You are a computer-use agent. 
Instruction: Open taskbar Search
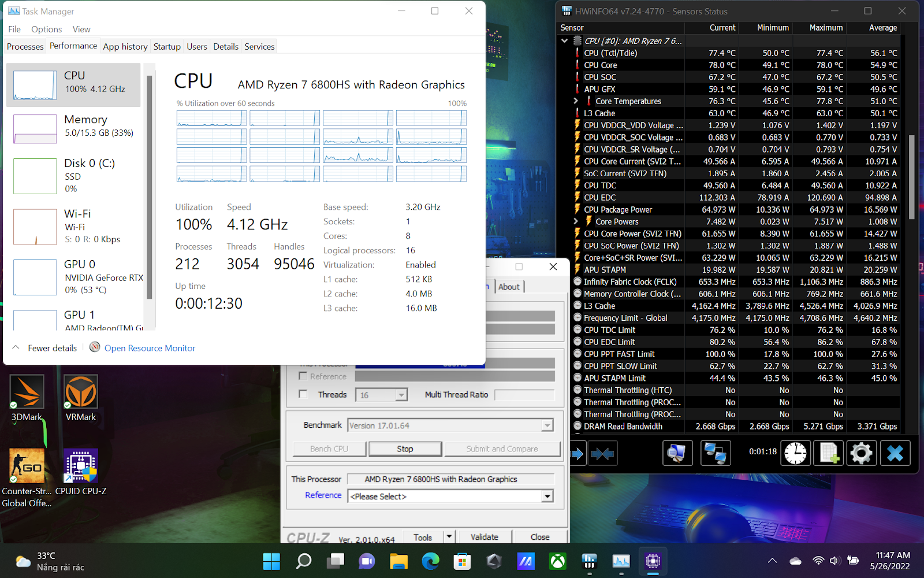click(303, 561)
